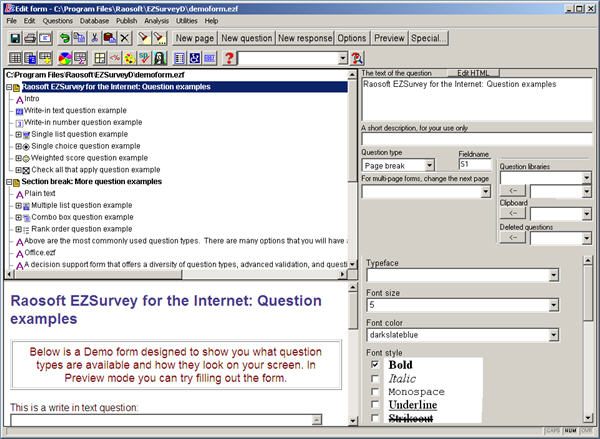The image size is (600, 439).
Task: Click the Mona Lisa picture icon
Action: (x=160, y=58)
